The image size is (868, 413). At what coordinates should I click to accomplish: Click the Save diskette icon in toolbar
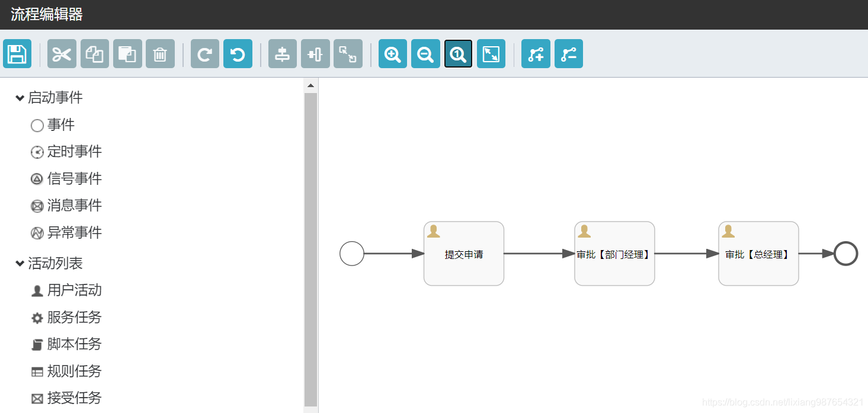click(x=17, y=54)
